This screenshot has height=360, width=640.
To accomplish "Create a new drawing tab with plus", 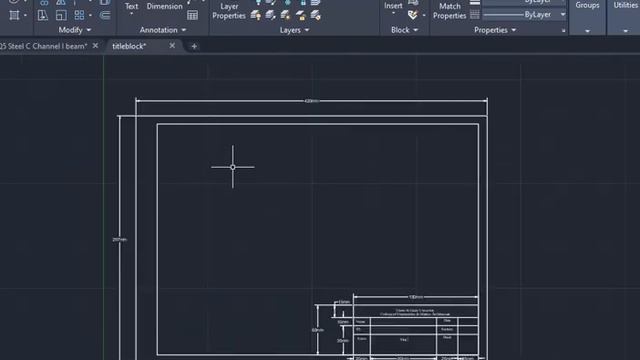I will pyautogui.click(x=194, y=47).
